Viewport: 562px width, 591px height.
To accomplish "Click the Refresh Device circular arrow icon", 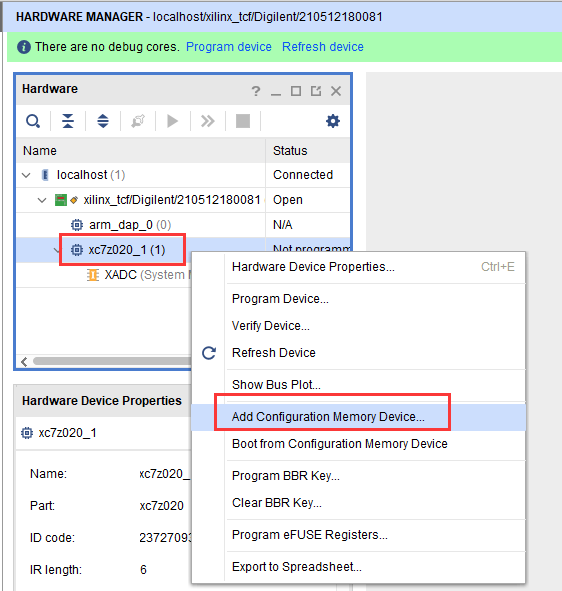I will 209,353.
